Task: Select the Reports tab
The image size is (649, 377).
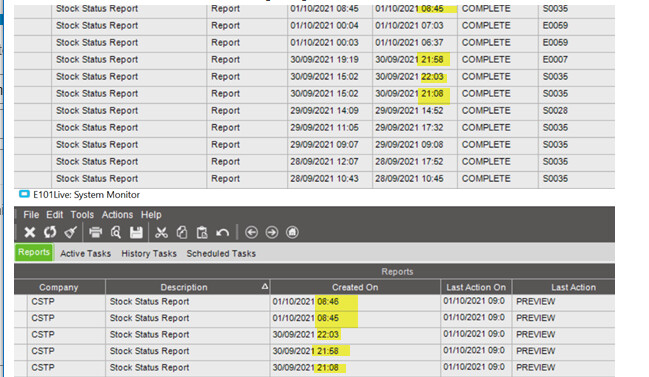Action: point(34,252)
